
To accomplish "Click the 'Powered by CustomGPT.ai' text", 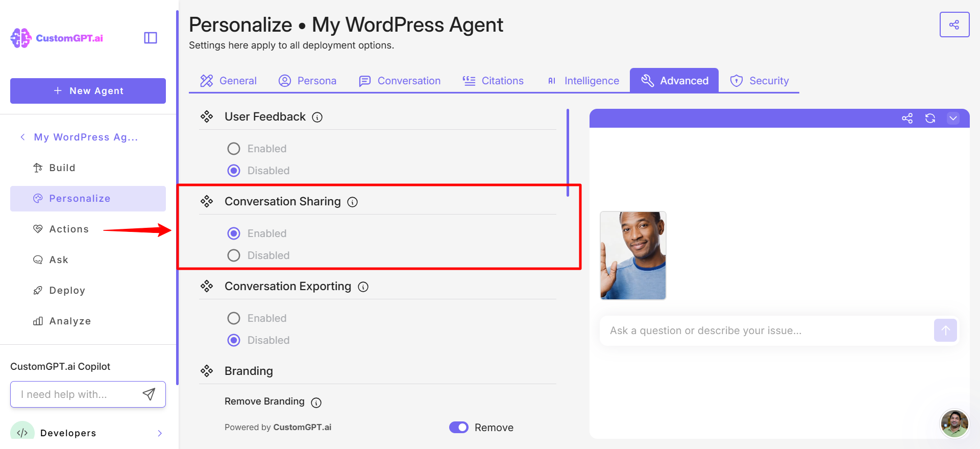I will (278, 427).
